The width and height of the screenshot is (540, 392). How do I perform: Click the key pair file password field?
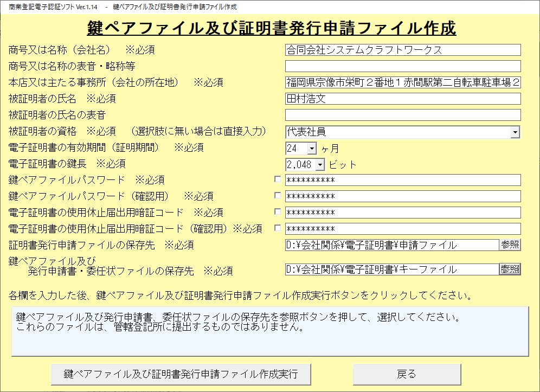tap(402, 180)
